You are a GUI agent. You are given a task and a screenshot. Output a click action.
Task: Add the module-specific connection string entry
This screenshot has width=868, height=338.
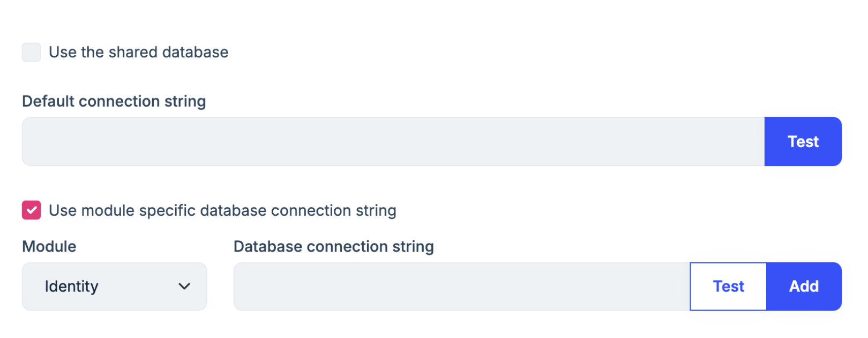804,286
